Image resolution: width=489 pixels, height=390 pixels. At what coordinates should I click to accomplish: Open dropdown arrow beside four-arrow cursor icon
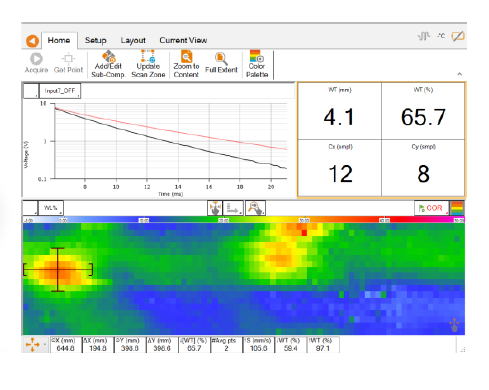(x=45, y=344)
